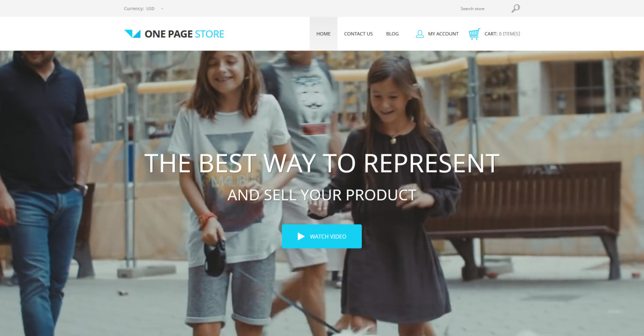Click the subheading "And Sell Your Product"
This screenshot has width=644, height=336.
(322, 195)
